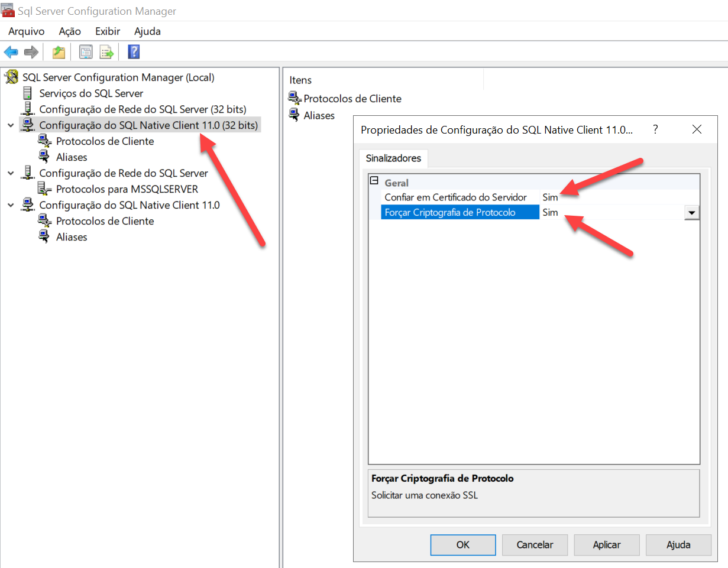728x568 pixels.
Task: Select the Configuração de Rede do SQL Server (32 bits) icon
Action: click(x=27, y=109)
